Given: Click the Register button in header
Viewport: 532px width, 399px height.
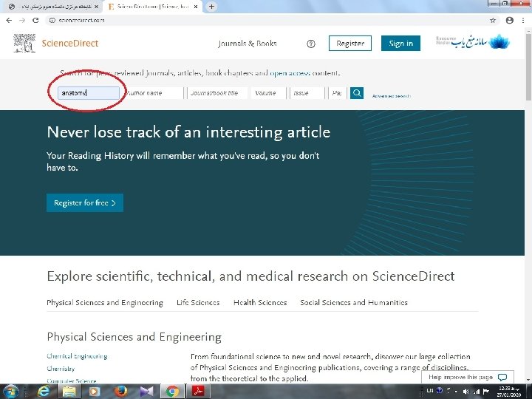Looking at the screenshot, I should (350, 44).
